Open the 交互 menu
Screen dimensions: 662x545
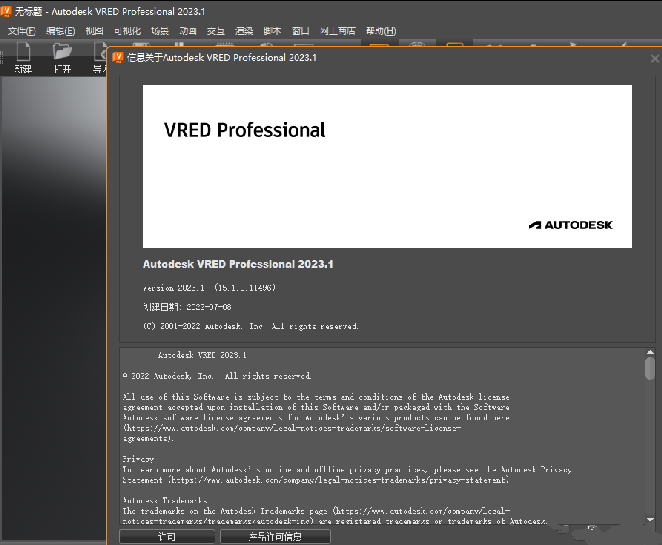click(216, 31)
